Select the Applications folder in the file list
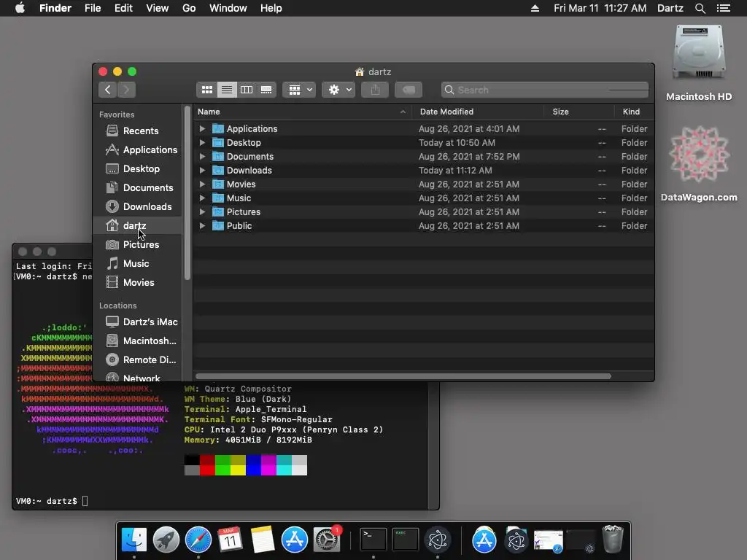This screenshot has width=747, height=560. tap(424, 128)
